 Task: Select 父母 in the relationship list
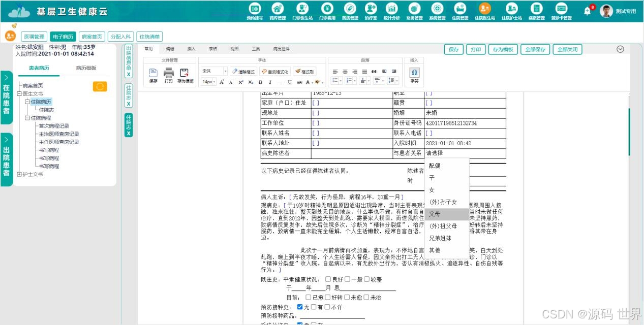(446, 214)
